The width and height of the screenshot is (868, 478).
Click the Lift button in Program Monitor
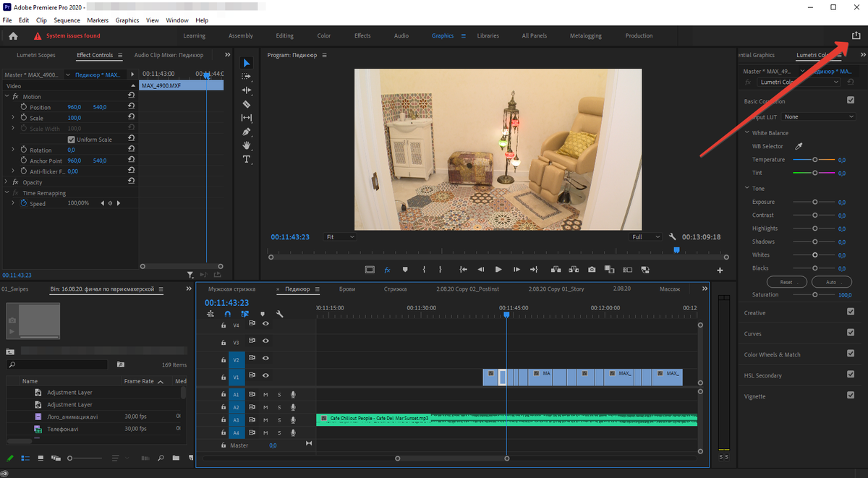555,269
